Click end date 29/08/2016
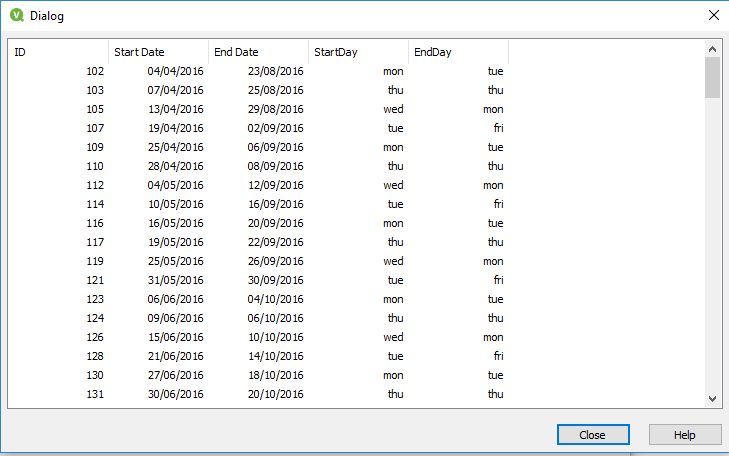The height and width of the screenshot is (456, 729). click(x=276, y=109)
